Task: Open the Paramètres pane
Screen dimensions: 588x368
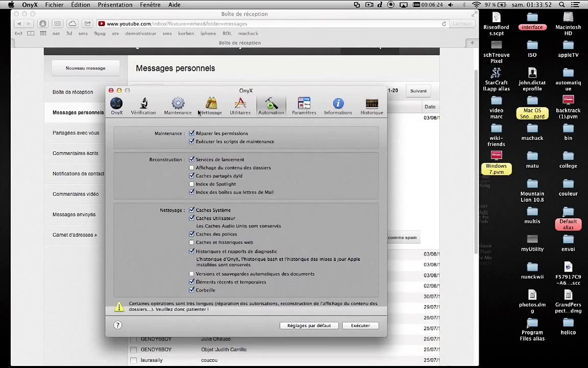Action: (x=304, y=106)
